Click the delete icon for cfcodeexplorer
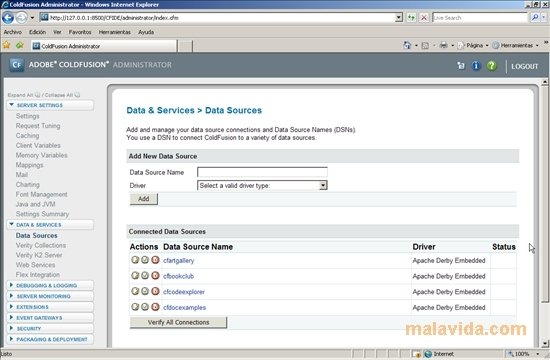The width and height of the screenshot is (550, 360). point(155,291)
